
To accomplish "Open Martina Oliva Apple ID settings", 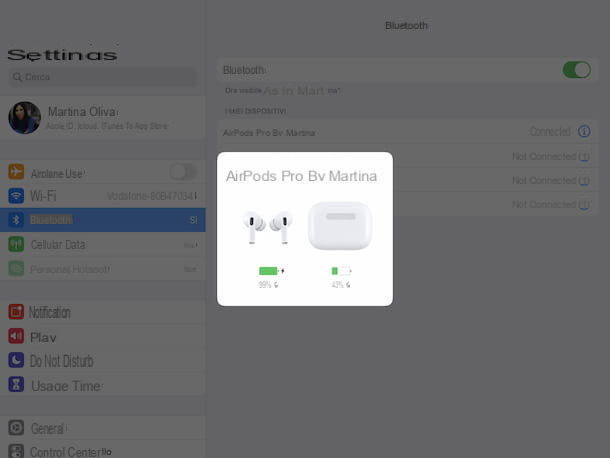I will tap(103, 118).
